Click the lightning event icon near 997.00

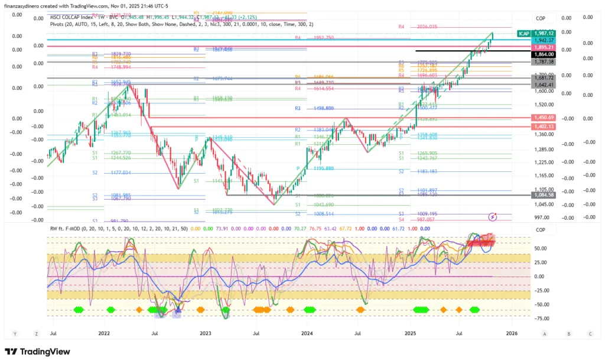(492, 217)
